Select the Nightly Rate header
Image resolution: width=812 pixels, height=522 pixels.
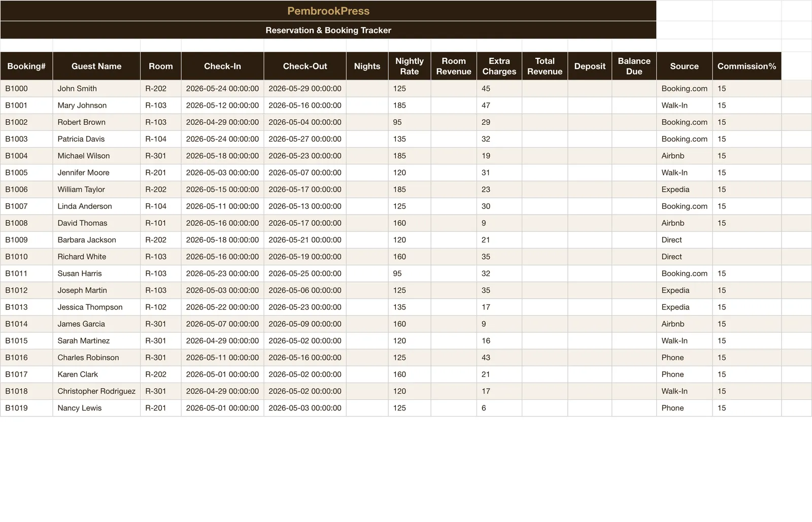tap(410, 66)
